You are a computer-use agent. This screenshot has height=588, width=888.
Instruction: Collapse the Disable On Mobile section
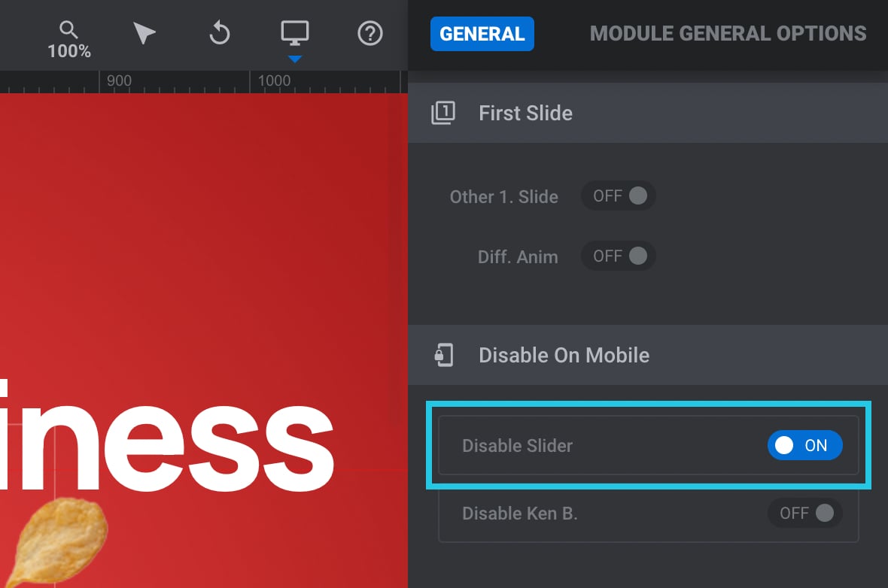(x=648, y=355)
